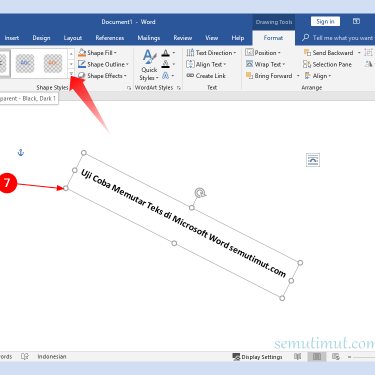This screenshot has width=375, height=375.
Task: Click the Layout Options icon beside text box
Action: pos(313,160)
